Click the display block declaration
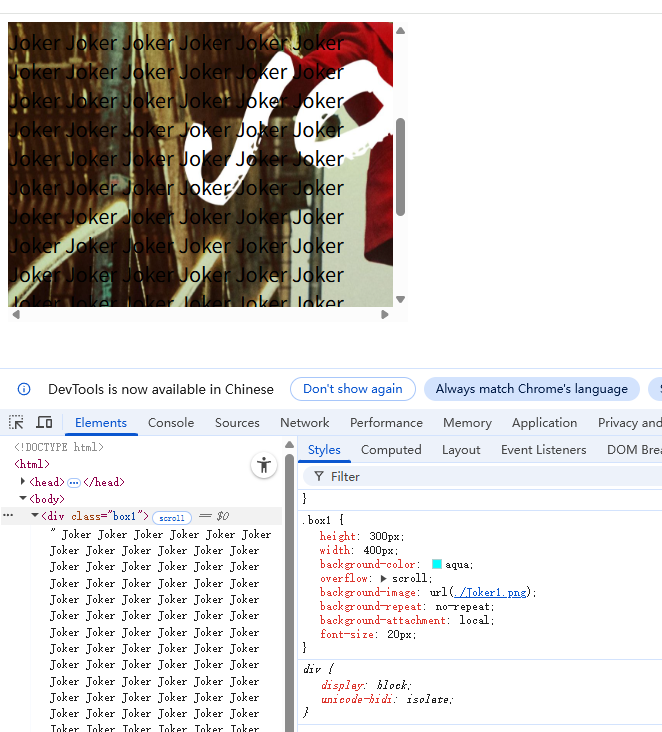662x732 pixels. [366, 685]
